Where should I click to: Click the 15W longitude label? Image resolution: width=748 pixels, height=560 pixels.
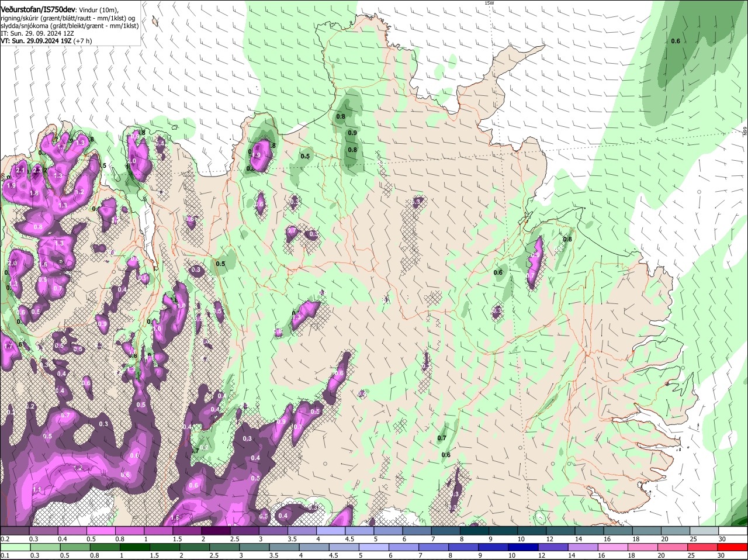[x=489, y=3]
